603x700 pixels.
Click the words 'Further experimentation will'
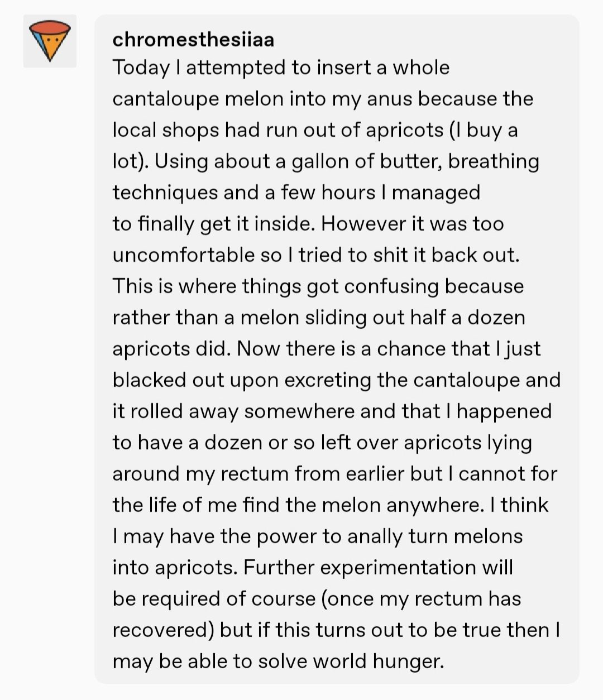pos(378,568)
